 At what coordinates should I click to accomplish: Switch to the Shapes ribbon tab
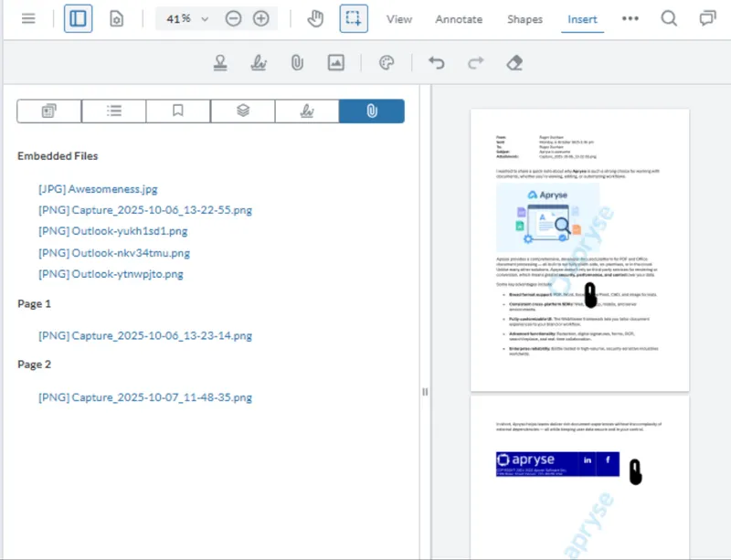524,19
